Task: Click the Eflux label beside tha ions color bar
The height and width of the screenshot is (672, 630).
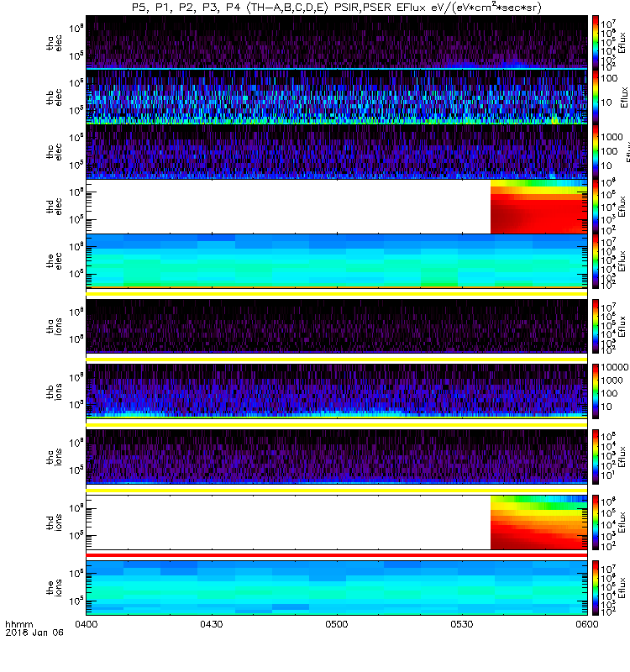Action: (x=622, y=327)
